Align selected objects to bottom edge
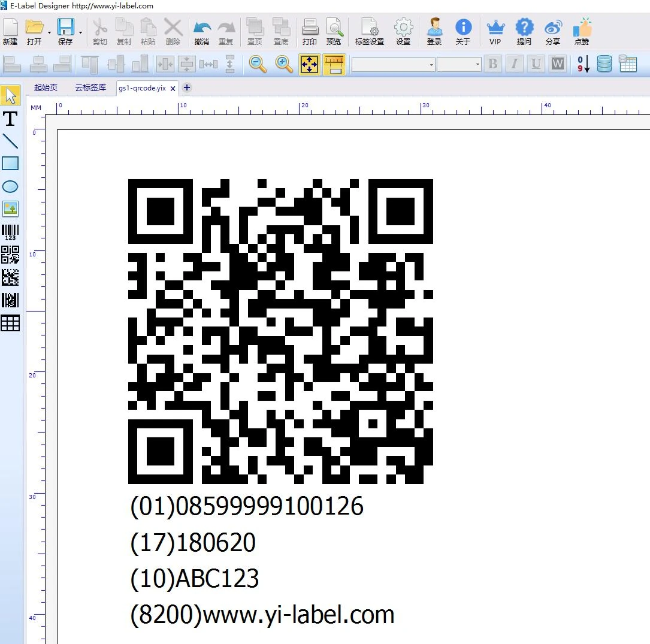The image size is (650, 644). pos(140,64)
